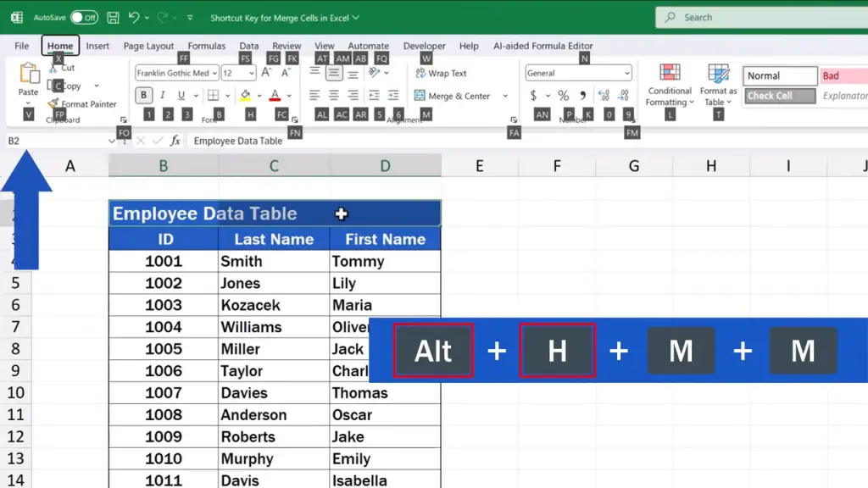Click the Format Painter brush
868x488 pixels.
coord(54,104)
